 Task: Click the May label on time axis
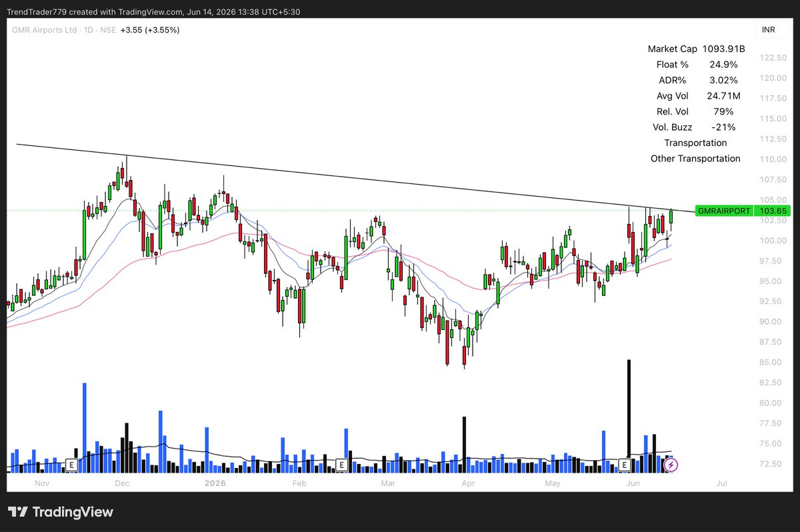point(553,482)
